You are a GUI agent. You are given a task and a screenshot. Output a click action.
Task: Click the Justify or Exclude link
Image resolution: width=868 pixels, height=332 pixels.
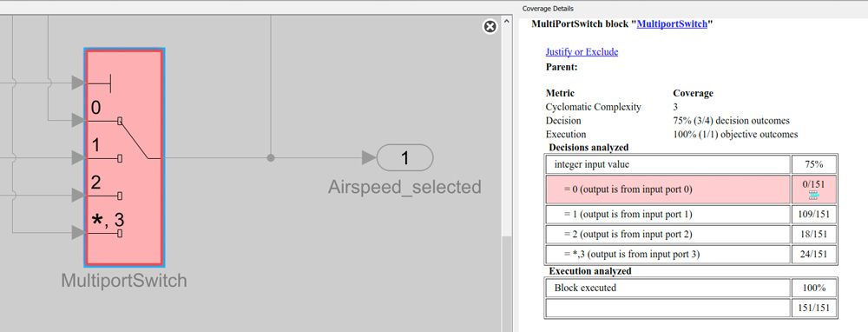click(582, 51)
